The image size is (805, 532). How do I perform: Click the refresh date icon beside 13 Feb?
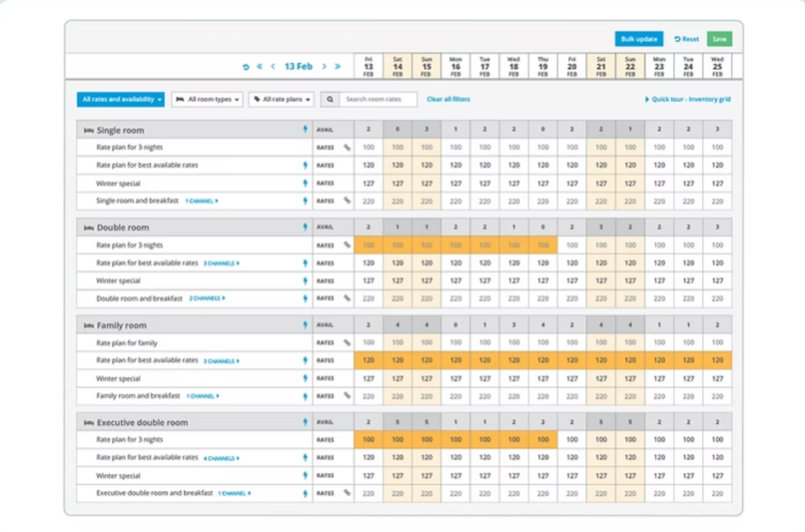(246, 66)
